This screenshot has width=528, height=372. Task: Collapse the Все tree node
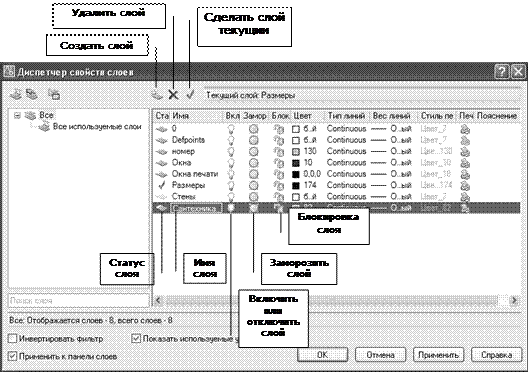[x=17, y=115]
